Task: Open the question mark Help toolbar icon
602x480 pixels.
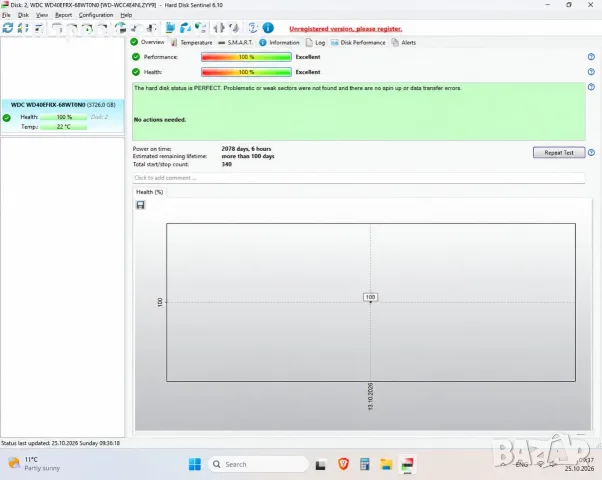Action: [x=253, y=28]
